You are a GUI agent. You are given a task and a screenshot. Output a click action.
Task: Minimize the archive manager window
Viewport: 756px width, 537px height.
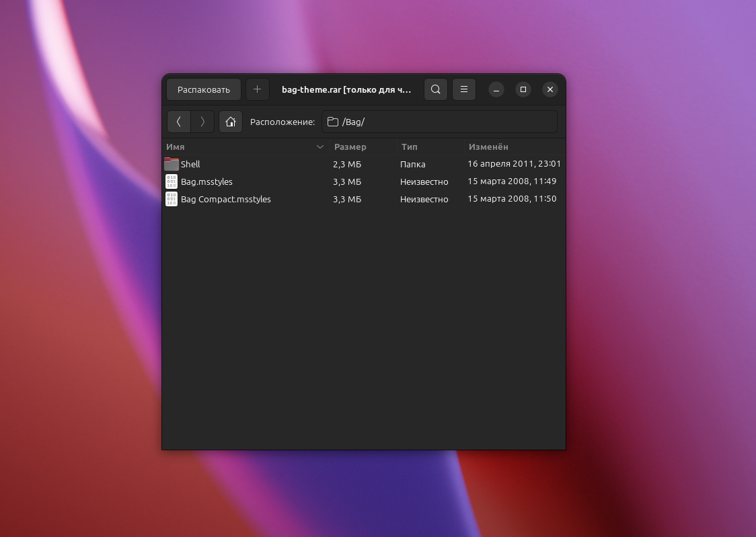[496, 89]
